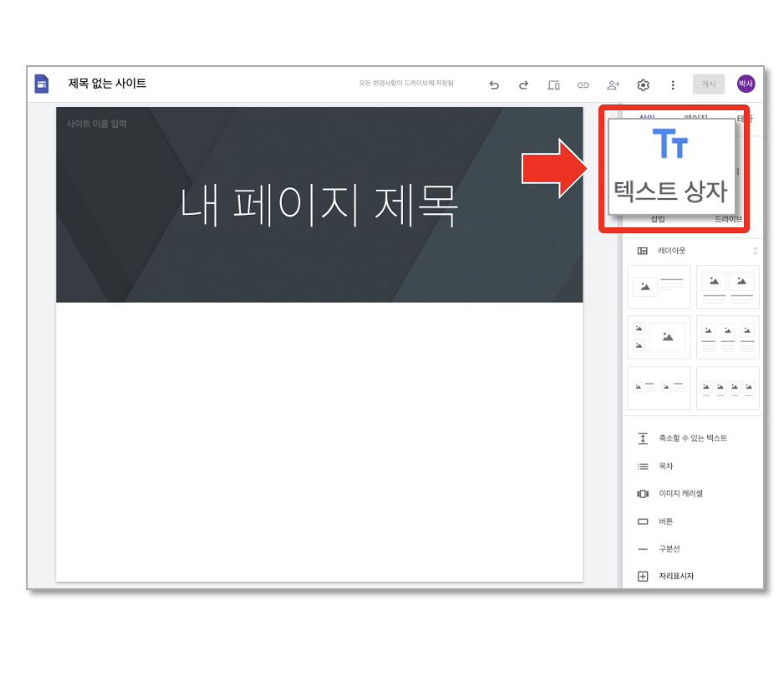The image size is (784, 687).
Task: Click the grayed 게시 publish button
Action: coord(709,84)
